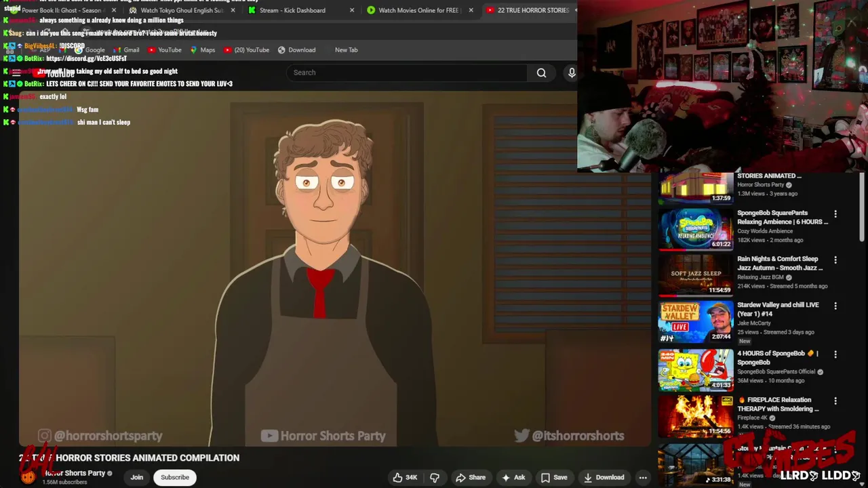Viewport: 868px width, 488px height.
Task: Open options for Rain Nights & Comfort Sleep video
Action: (x=835, y=260)
